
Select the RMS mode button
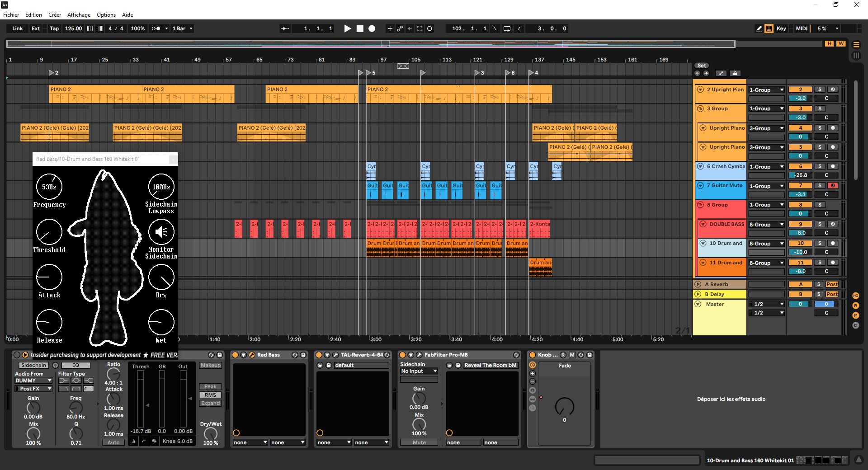[210, 395]
